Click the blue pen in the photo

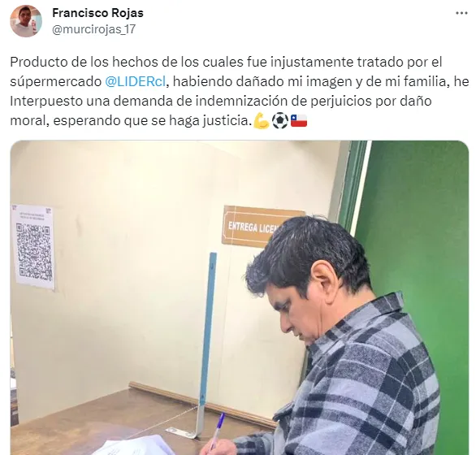(215, 431)
